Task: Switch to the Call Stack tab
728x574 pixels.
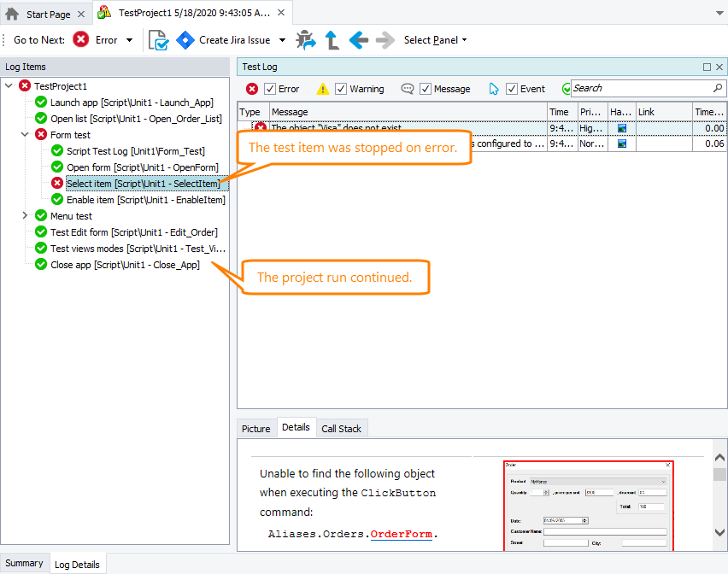Action: pos(341,429)
